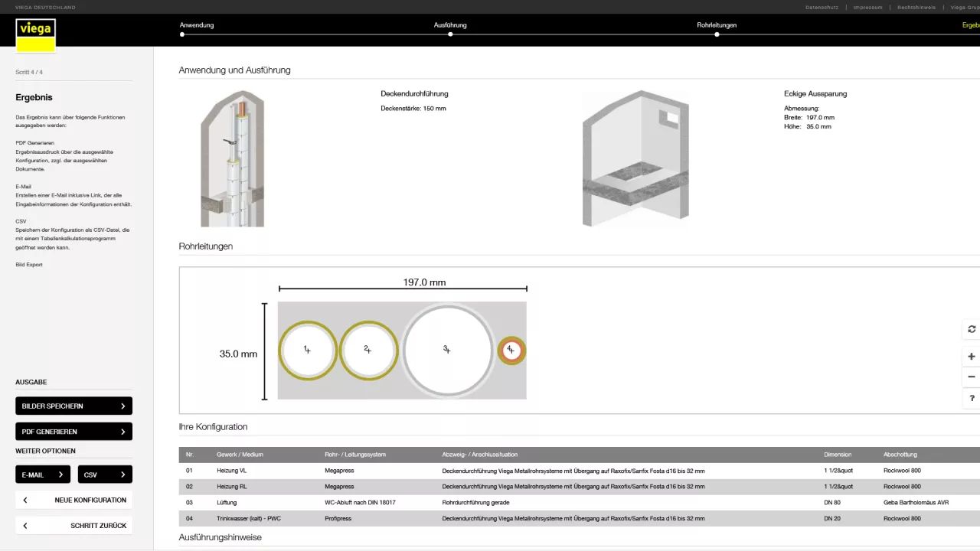Go back with Schritt Zurück

pos(73,526)
